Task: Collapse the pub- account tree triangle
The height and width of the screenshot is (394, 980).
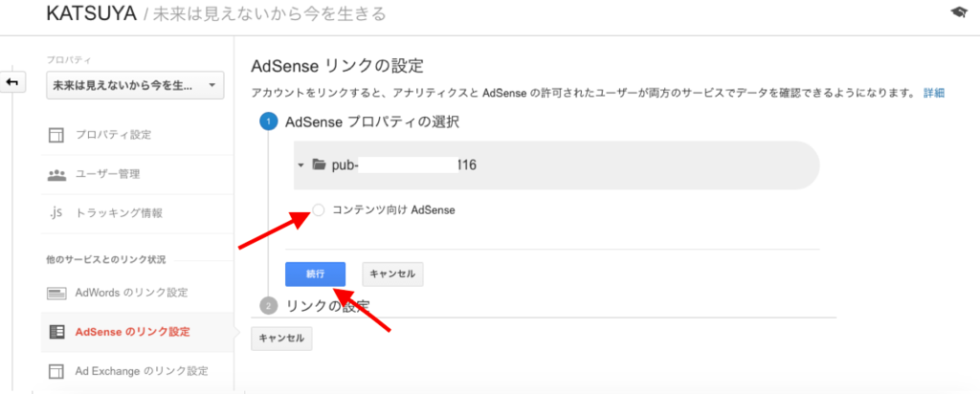Action: [301, 165]
